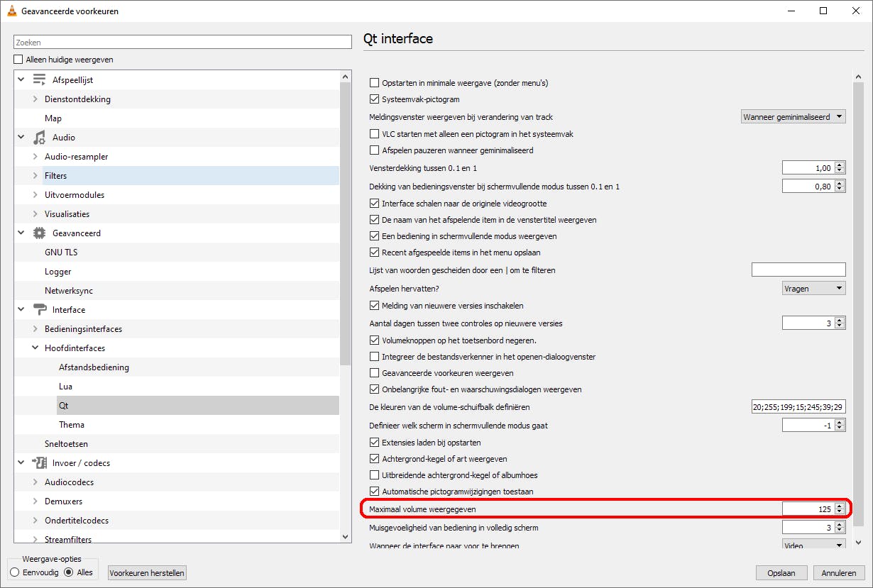This screenshot has height=588, width=873.
Task: Open the Afspelen hervatten dropdown
Action: pyautogui.click(x=813, y=289)
